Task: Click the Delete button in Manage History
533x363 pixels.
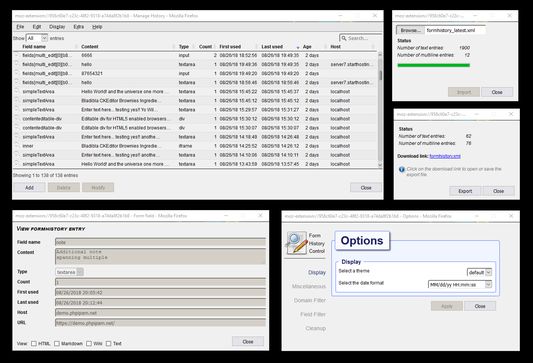Action: point(64,187)
